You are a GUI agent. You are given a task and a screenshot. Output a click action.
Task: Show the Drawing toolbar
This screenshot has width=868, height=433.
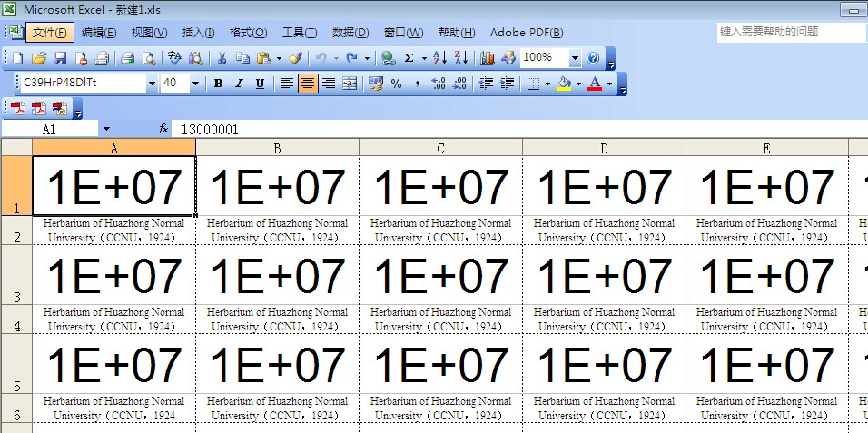click(x=508, y=58)
